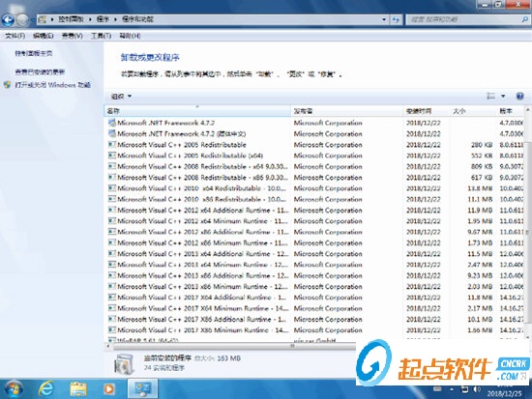
Task: Sort by the Size column header
Action: 473,111
